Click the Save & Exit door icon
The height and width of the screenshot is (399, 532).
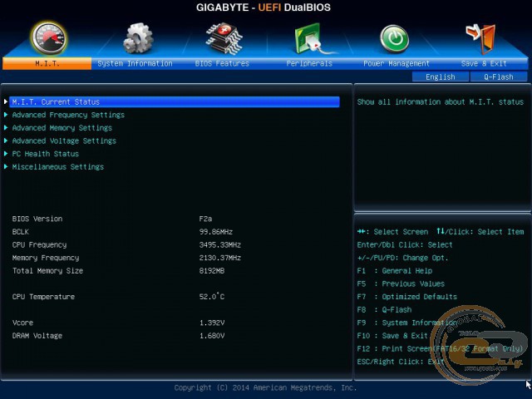tap(481, 39)
